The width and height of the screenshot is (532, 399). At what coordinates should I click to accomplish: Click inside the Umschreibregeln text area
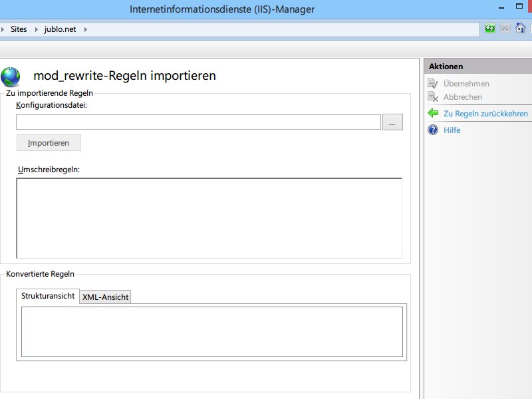tap(209, 218)
